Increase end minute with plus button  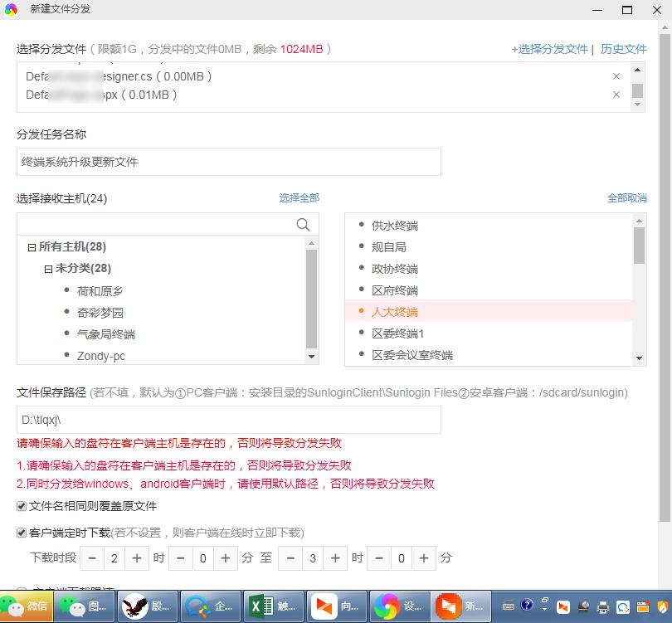point(424,558)
